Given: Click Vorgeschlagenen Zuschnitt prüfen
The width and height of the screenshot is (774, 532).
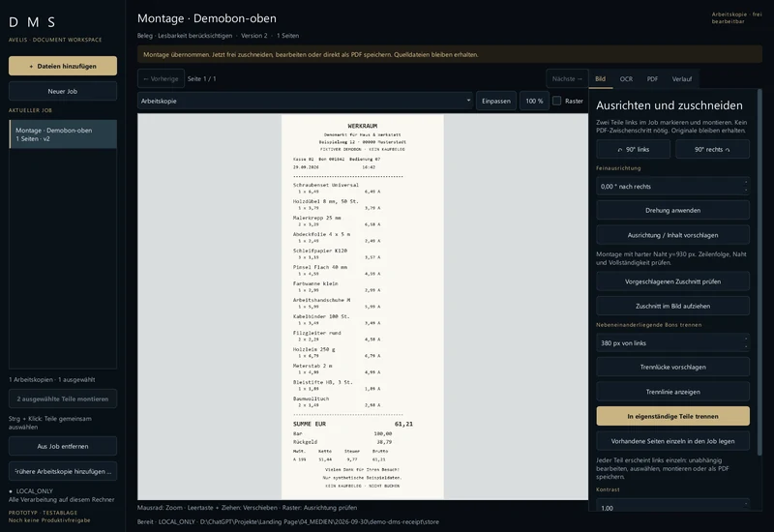Looking at the screenshot, I should (x=672, y=281).
